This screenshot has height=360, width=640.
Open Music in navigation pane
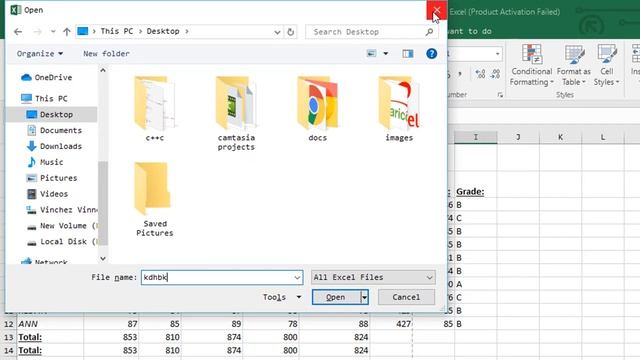(45, 162)
